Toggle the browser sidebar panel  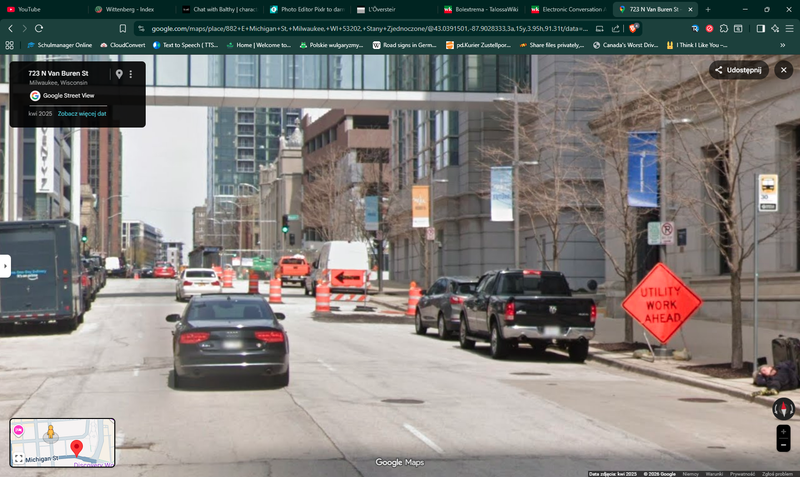point(760,29)
